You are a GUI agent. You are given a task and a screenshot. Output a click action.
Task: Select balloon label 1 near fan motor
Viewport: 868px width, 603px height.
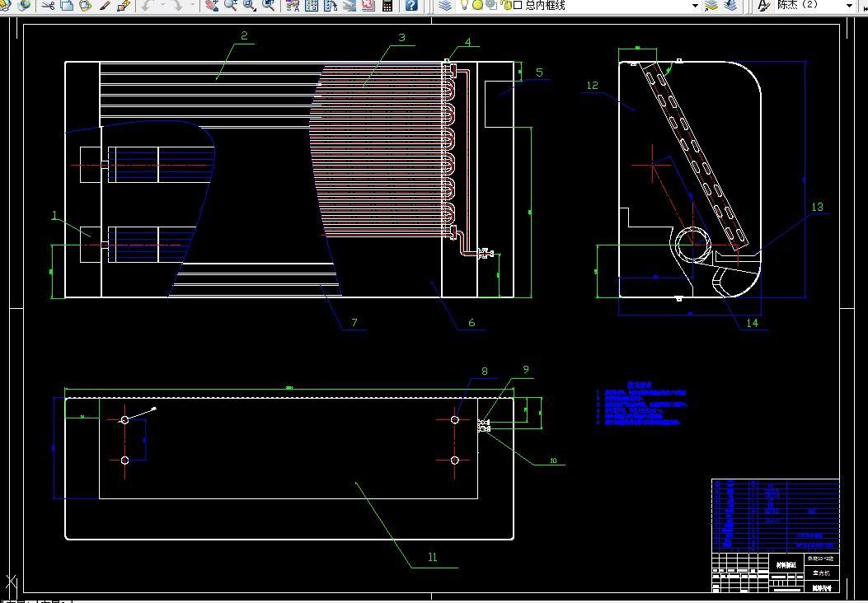54,215
